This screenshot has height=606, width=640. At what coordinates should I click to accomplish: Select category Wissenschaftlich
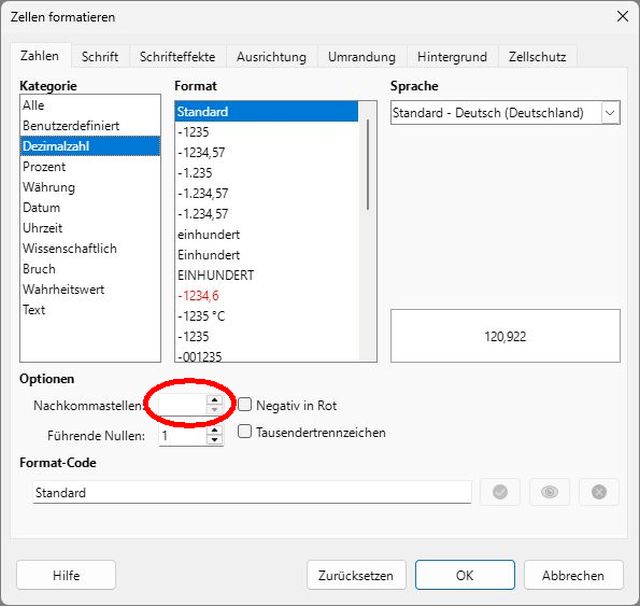tap(90, 248)
